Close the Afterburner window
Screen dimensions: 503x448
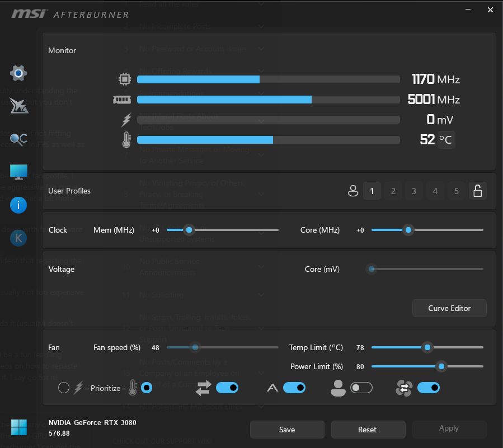[x=490, y=10]
